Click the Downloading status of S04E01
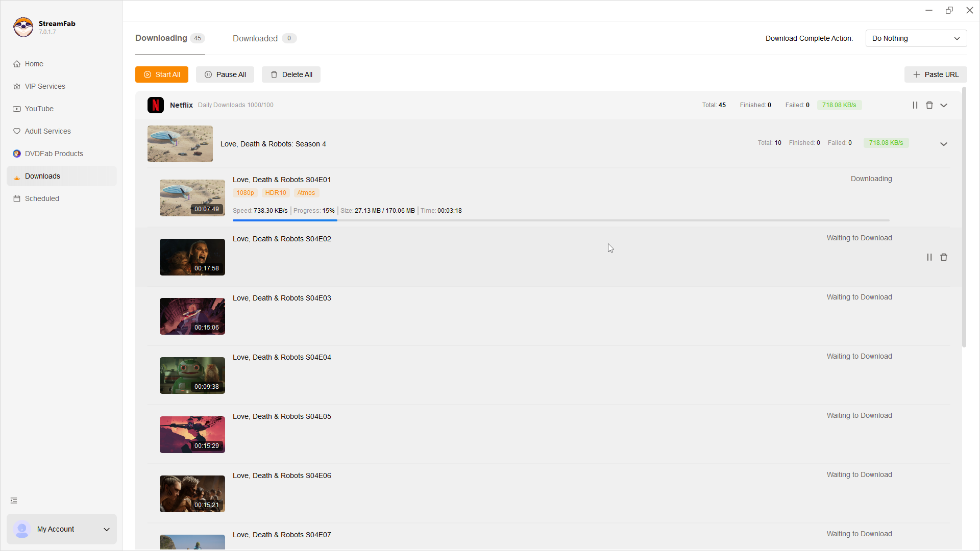Viewport: 980px width, 551px height. pos(871,179)
